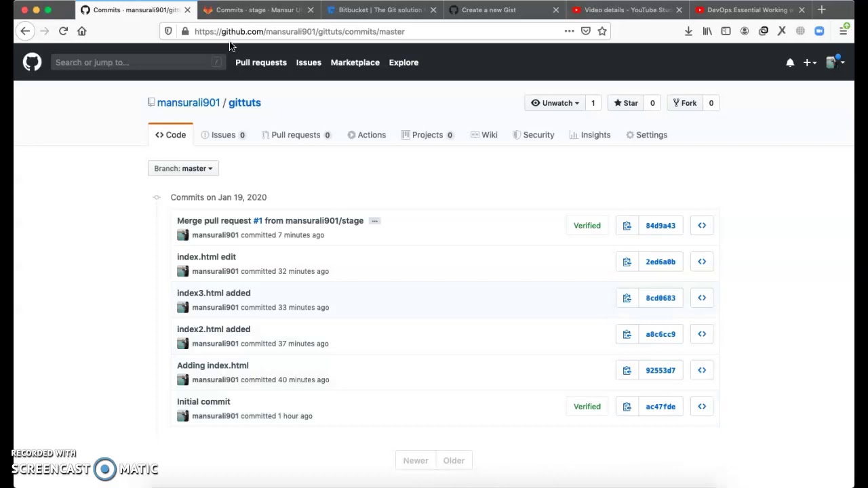Open pull request #1 link

[258, 221]
